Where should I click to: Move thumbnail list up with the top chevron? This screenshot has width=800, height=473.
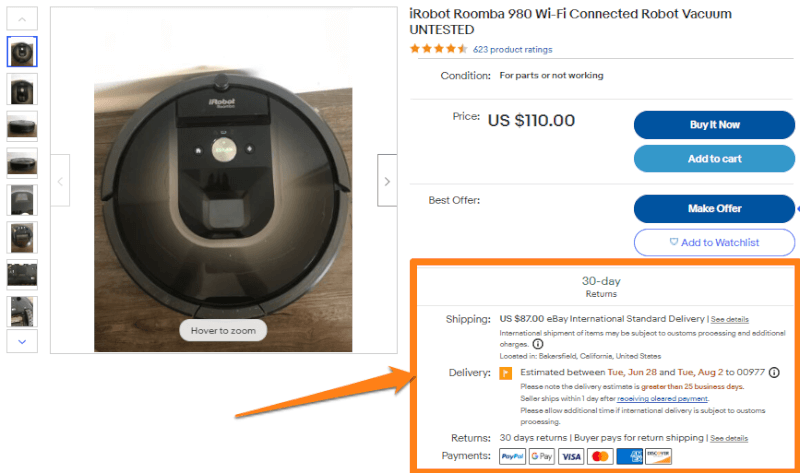(x=22, y=19)
